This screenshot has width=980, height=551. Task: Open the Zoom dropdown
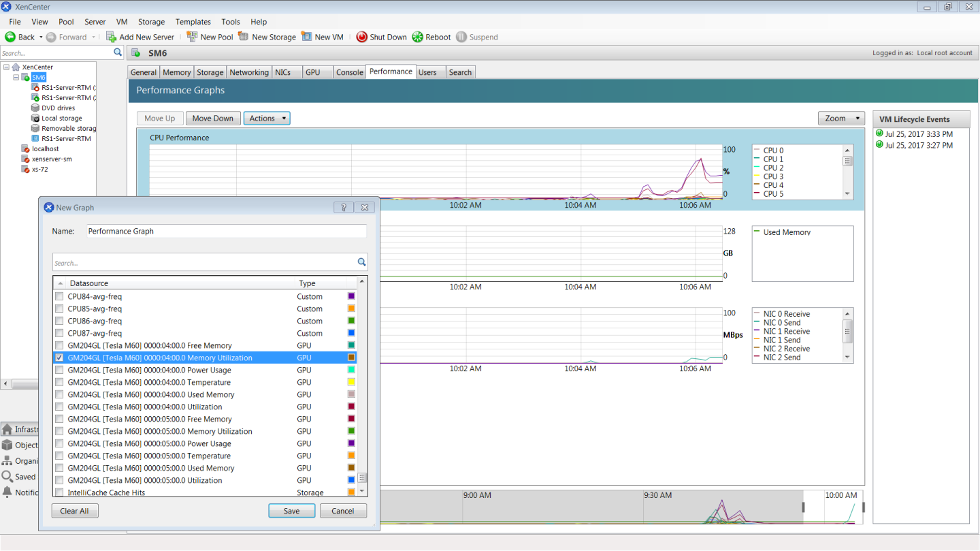840,118
